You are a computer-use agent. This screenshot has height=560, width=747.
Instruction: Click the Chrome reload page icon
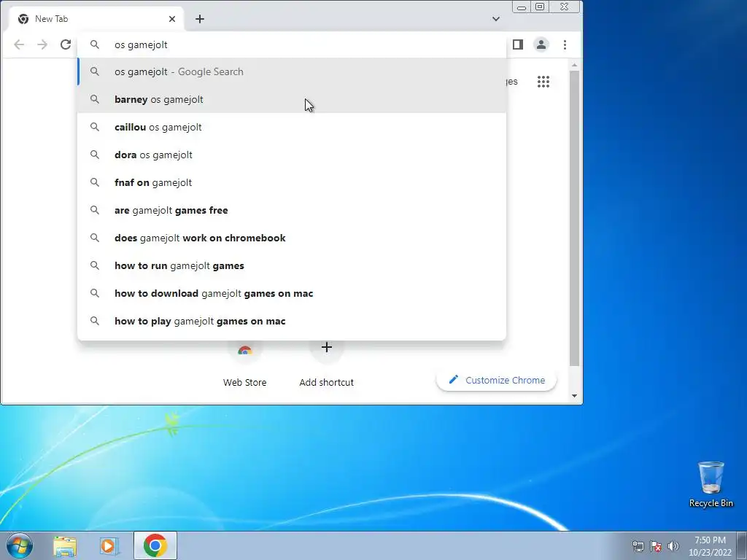[65, 44]
